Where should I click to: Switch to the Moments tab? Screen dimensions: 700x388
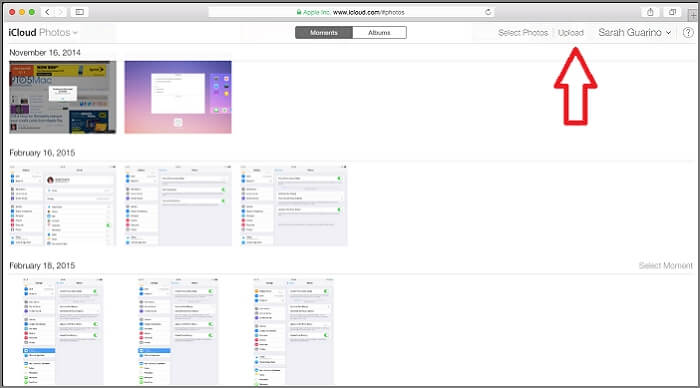coord(324,33)
